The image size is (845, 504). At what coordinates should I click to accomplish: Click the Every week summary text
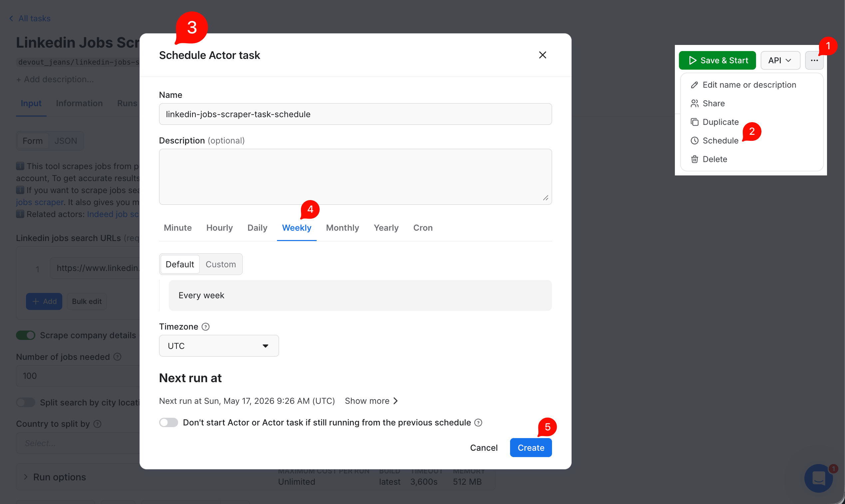click(x=201, y=295)
